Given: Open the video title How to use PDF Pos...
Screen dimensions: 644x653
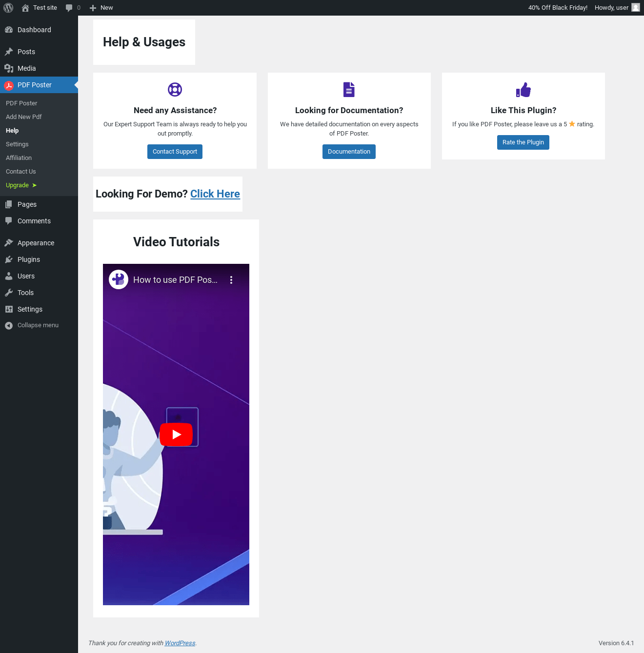Looking at the screenshot, I should point(176,280).
